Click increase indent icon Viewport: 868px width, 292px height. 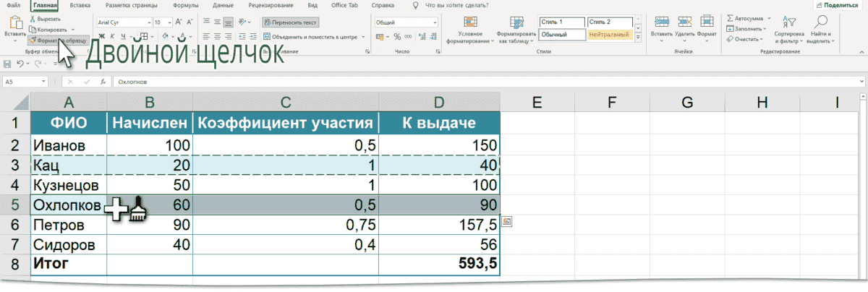click(255, 36)
